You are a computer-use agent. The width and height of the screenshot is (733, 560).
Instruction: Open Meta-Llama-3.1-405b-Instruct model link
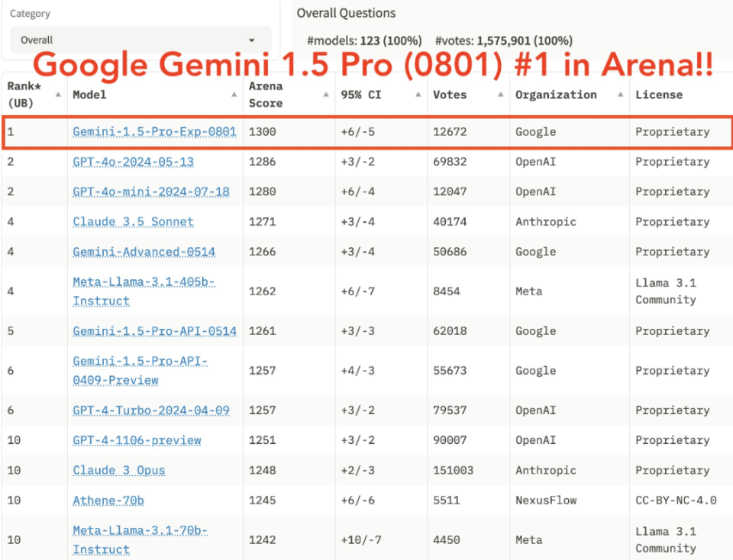(144, 291)
